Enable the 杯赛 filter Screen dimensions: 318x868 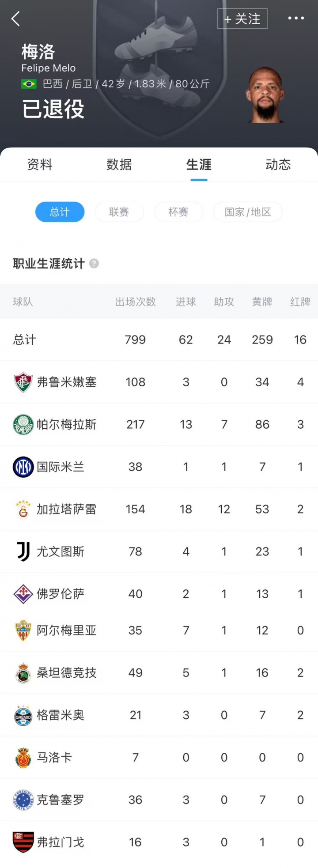click(178, 212)
